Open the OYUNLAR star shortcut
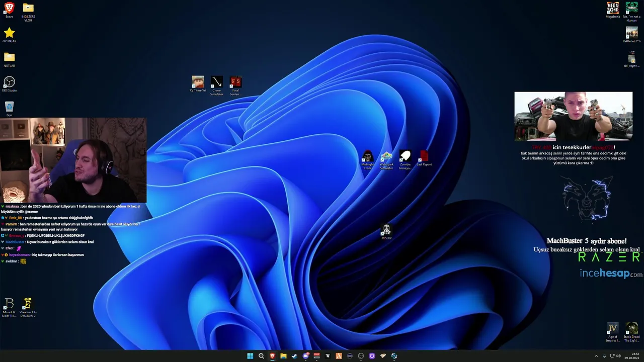The width and height of the screenshot is (644, 362). pyautogui.click(x=9, y=35)
